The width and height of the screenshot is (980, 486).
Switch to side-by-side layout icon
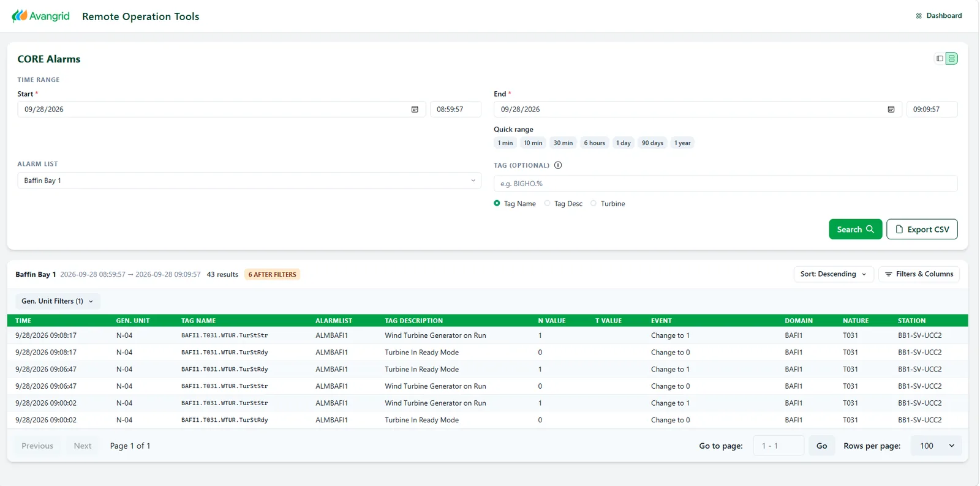tap(940, 59)
